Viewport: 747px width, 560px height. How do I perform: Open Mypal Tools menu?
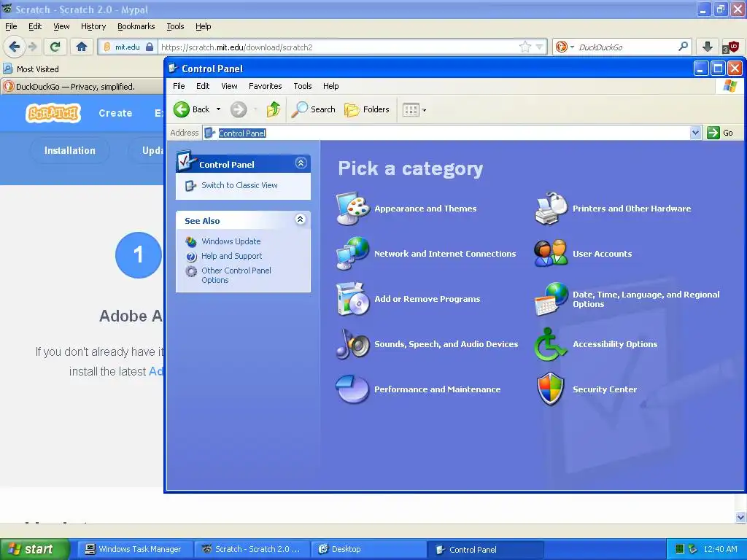[175, 26]
